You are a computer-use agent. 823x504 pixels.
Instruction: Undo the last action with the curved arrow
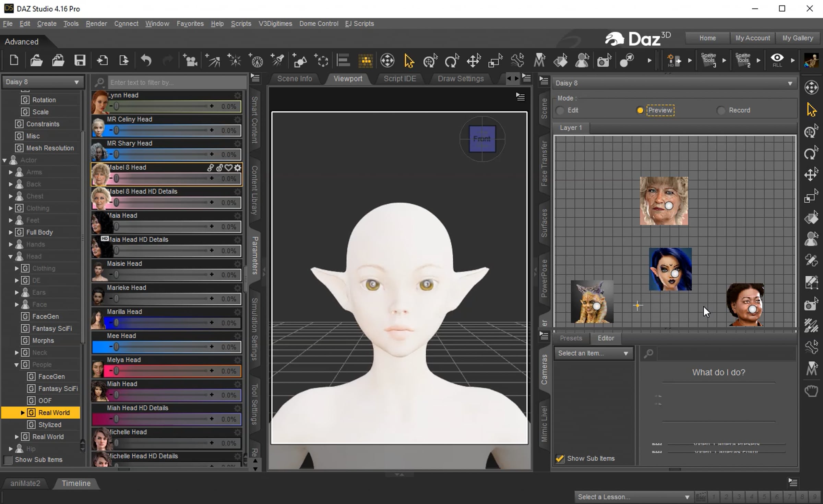pos(146,61)
